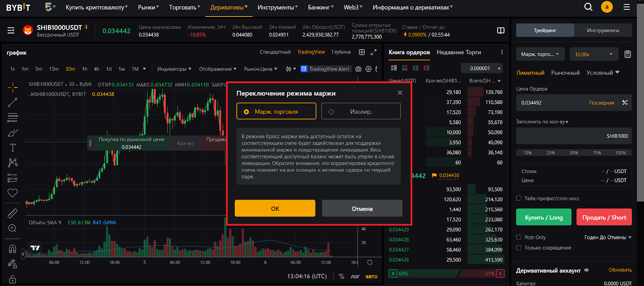This screenshot has width=644, height=286.
Task: Click Отмена in the margin dialog
Action: tap(362, 208)
